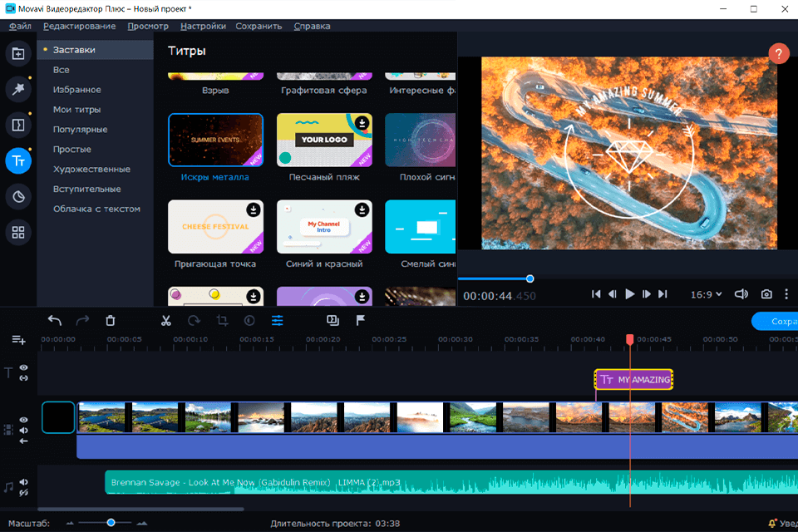Open Clip properties sliders icon

[277, 320]
